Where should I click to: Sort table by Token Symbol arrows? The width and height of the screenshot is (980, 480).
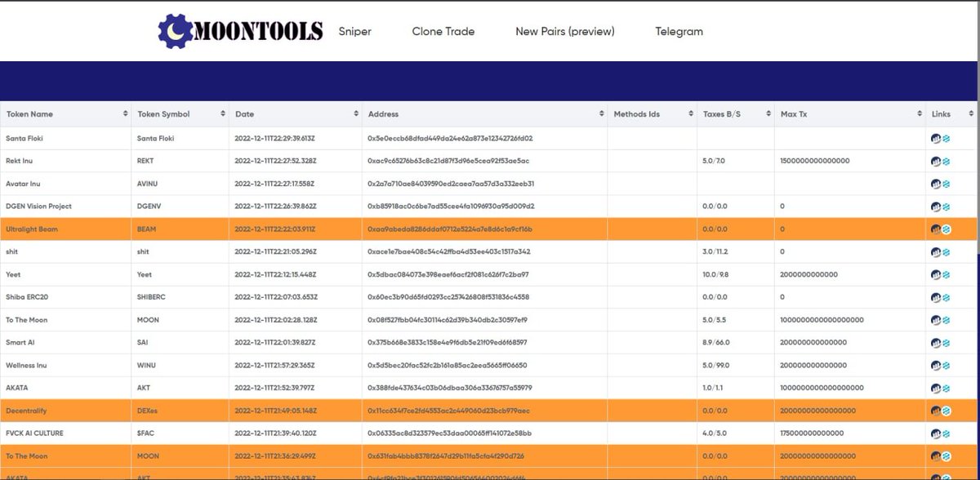pos(222,114)
